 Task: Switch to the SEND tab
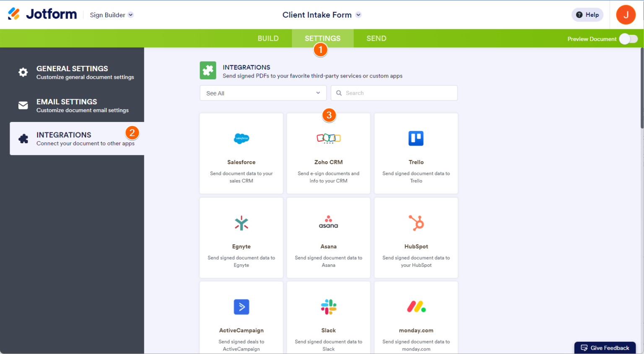(376, 38)
